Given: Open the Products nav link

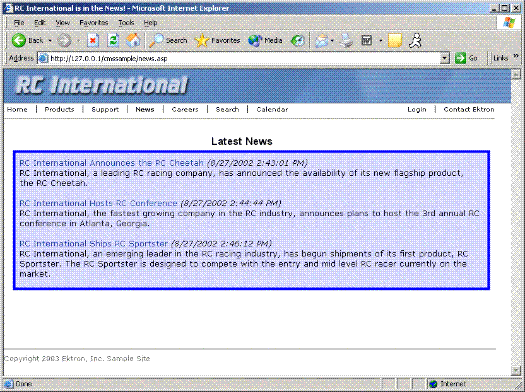Looking at the screenshot, I should 59,109.
